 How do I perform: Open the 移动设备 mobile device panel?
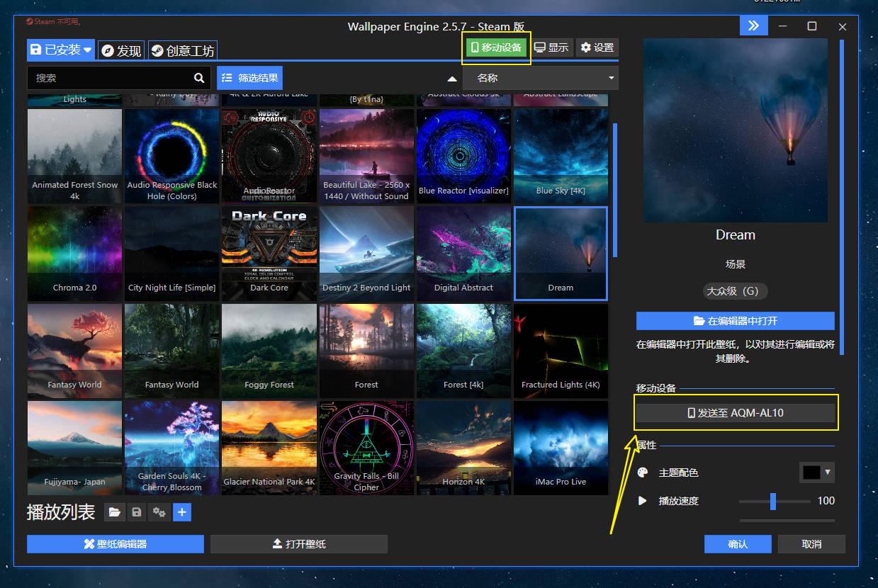point(496,48)
